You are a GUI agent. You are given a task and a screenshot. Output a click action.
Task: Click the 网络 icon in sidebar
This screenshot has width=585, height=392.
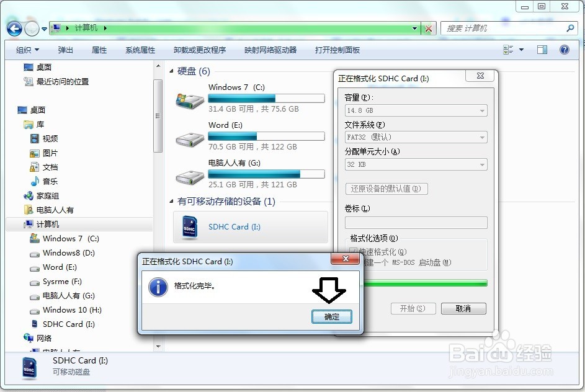[x=29, y=338]
